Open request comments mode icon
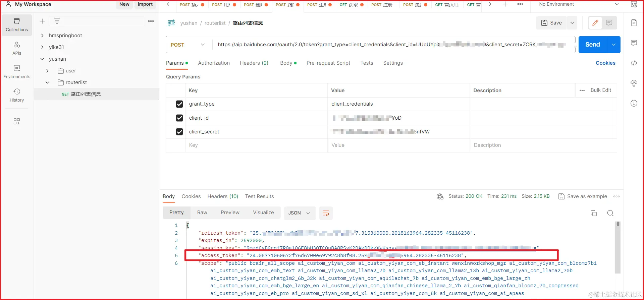This screenshot has width=644, height=300. (609, 23)
